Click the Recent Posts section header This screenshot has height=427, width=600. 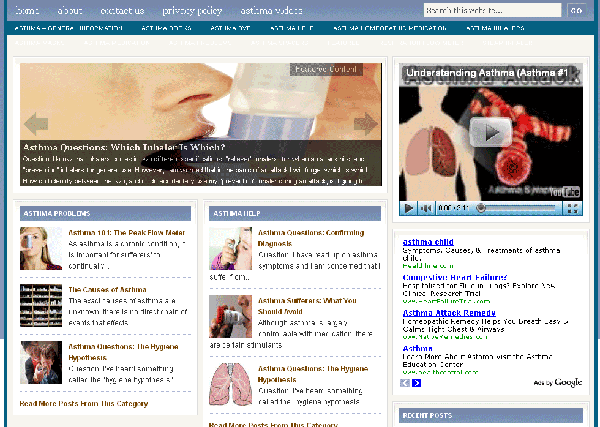point(491,416)
